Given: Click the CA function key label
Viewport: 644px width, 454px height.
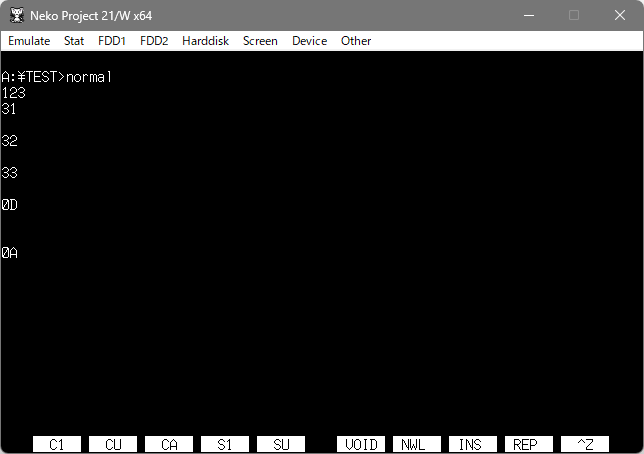Looking at the screenshot, I should tap(169, 444).
